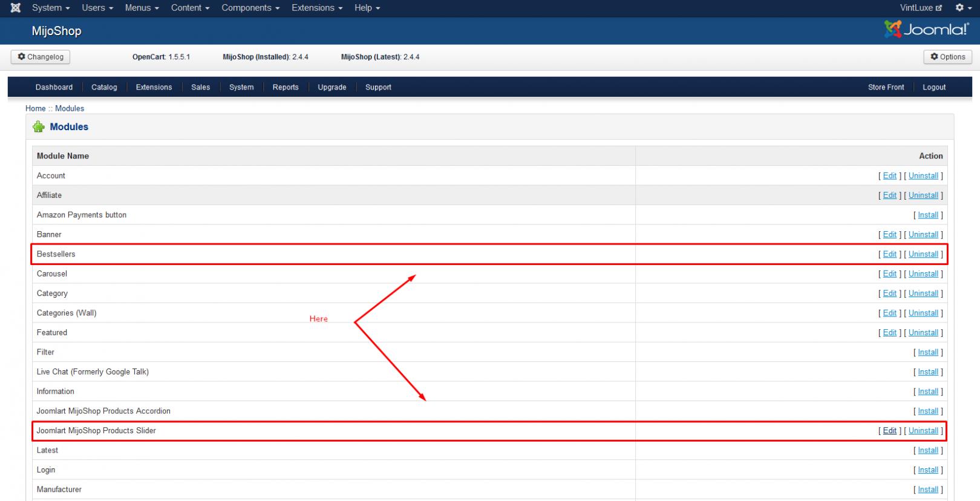This screenshot has width=980, height=501.
Task: Click the Amazon Payments button row name
Action: point(82,215)
